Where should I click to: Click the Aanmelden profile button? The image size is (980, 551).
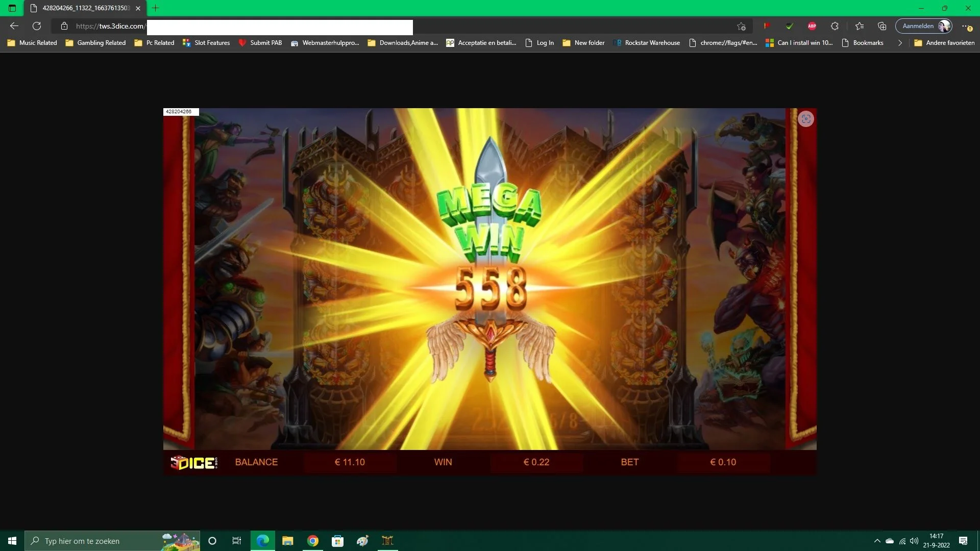click(924, 26)
